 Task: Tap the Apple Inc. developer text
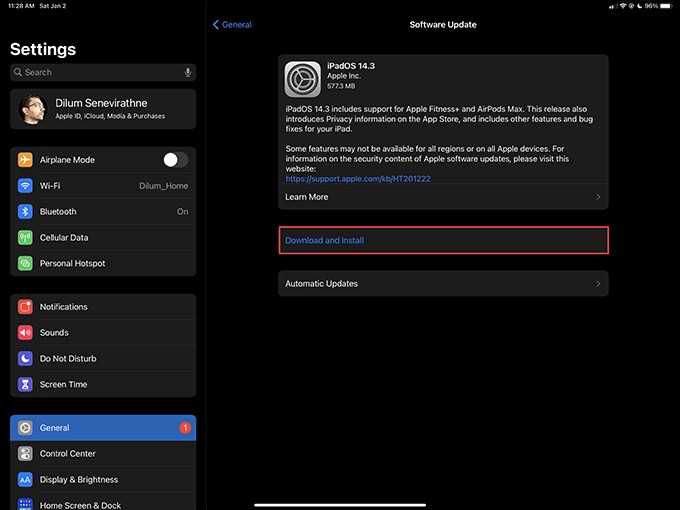(x=344, y=76)
